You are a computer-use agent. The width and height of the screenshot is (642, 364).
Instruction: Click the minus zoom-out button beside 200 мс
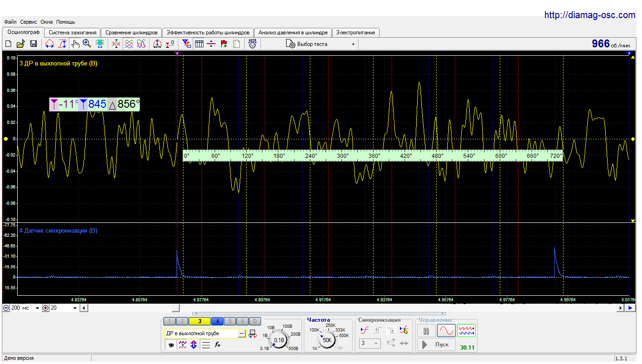[7, 308]
